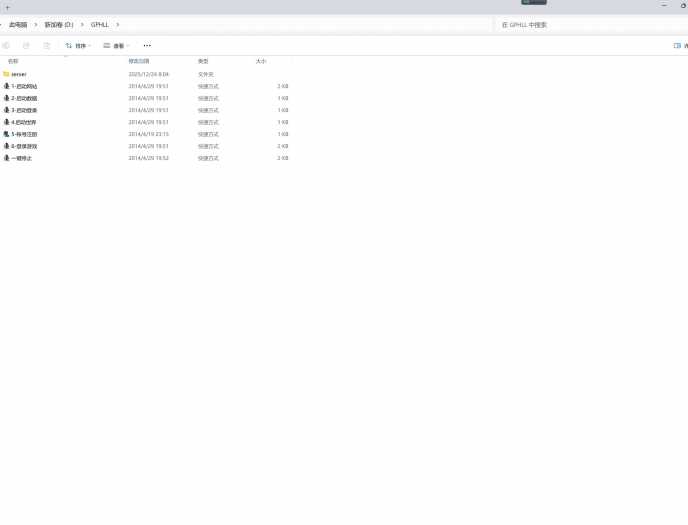The height and width of the screenshot is (525, 688).
Task: Click 快捷方式 type cell in row 1-
Action: point(208,86)
